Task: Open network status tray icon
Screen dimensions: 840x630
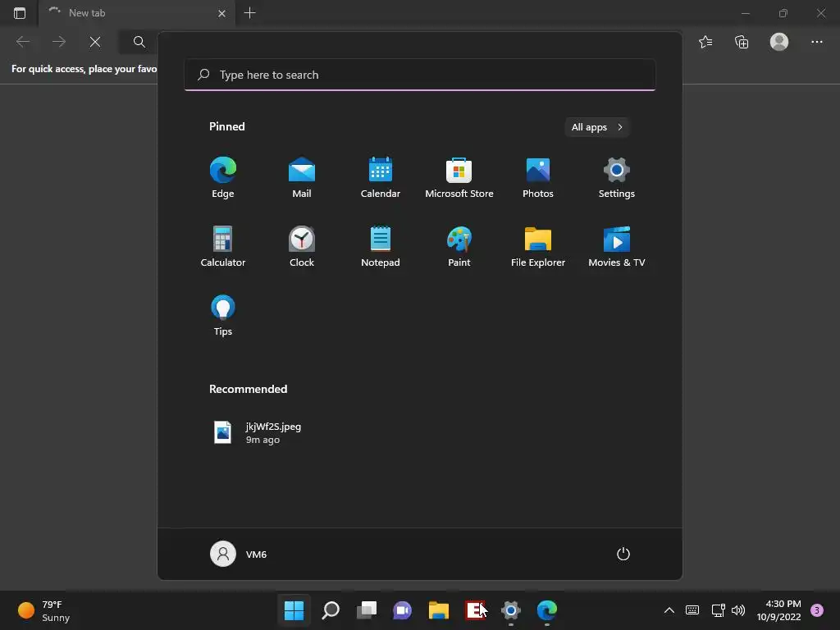Action: pos(718,610)
